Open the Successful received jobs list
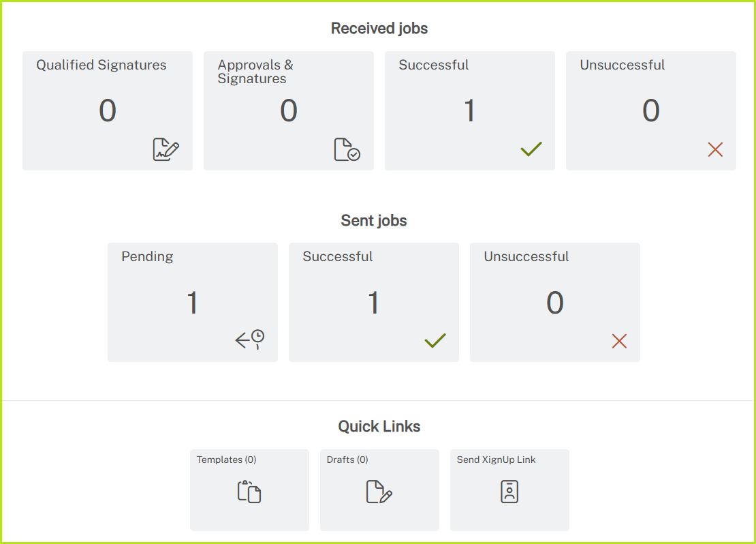This screenshot has height=544, width=756. pos(469,110)
